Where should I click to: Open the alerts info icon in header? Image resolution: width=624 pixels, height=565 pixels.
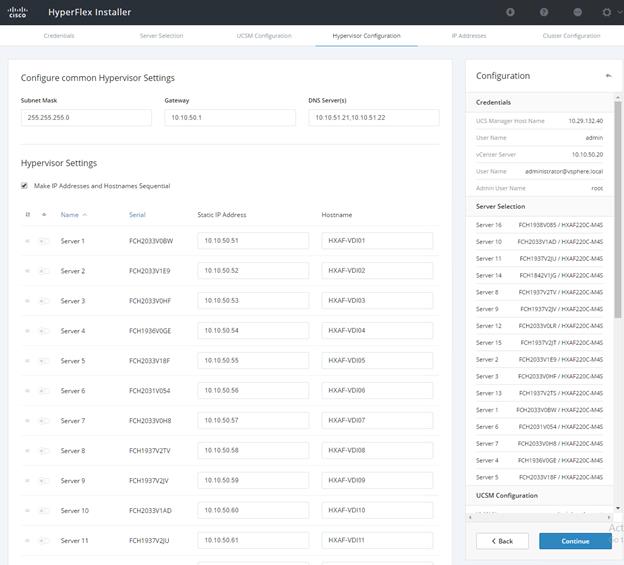coord(510,12)
